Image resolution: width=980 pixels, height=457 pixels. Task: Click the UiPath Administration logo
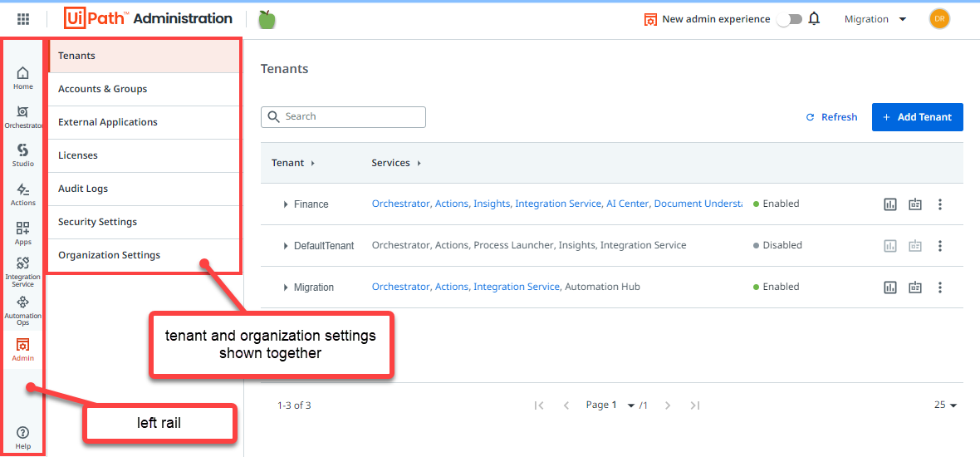tap(148, 19)
